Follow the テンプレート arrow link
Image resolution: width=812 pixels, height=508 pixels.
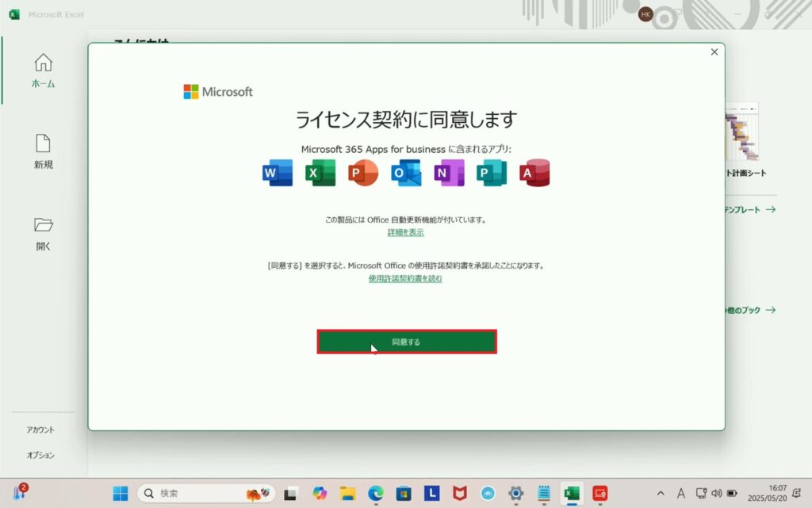tap(750, 209)
